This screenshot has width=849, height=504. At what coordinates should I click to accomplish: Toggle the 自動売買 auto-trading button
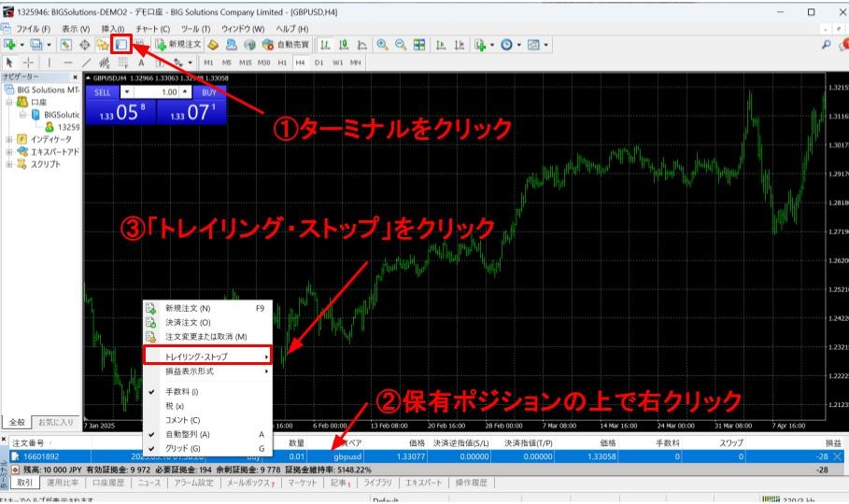click(x=286, y=45)
